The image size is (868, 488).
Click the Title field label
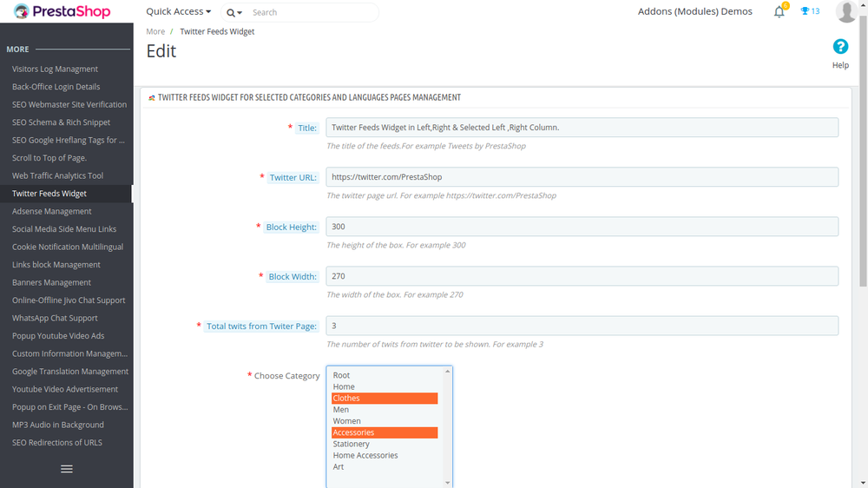[307, 128]
